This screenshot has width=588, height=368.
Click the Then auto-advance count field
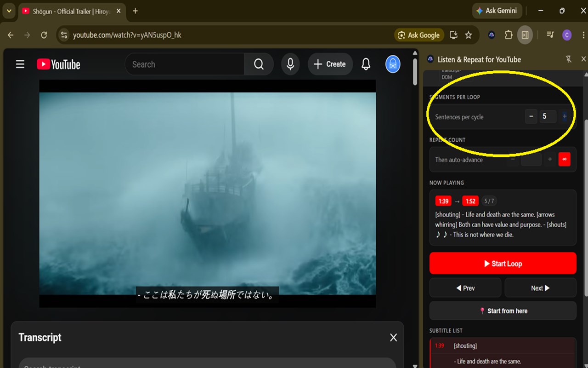coord(531,160)
